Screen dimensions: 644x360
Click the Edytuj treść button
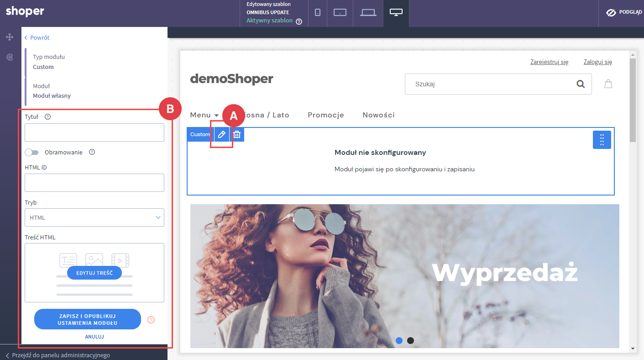[94, 273]
